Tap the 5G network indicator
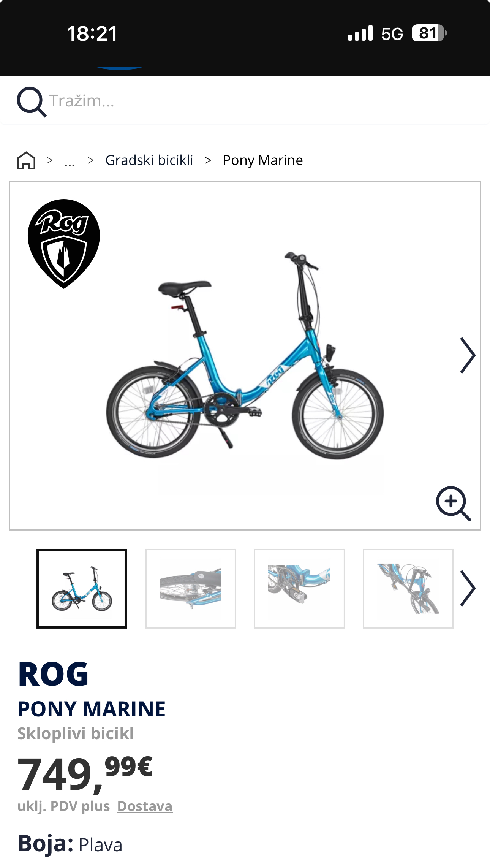490x868 pixels. tap(392, 34)
